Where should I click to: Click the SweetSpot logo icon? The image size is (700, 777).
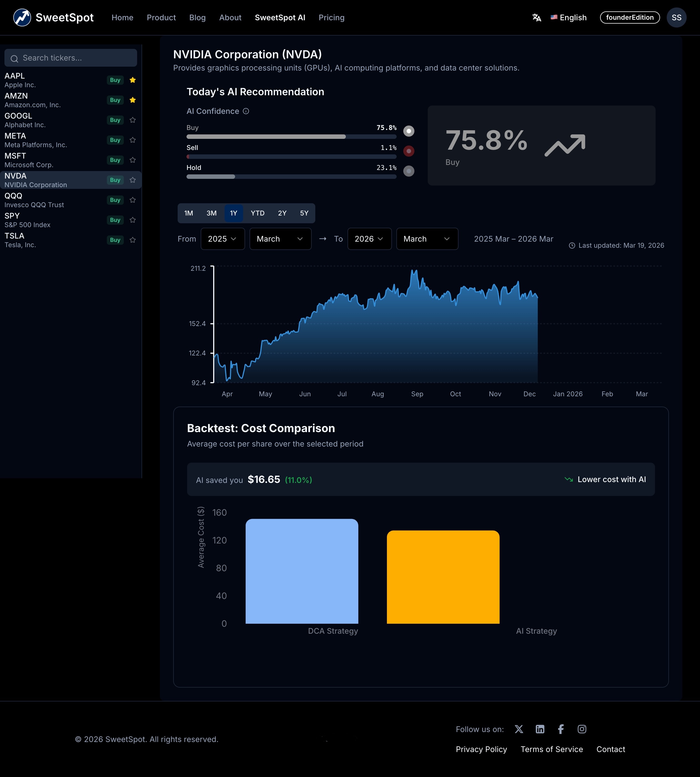click(x=22, y=17)
